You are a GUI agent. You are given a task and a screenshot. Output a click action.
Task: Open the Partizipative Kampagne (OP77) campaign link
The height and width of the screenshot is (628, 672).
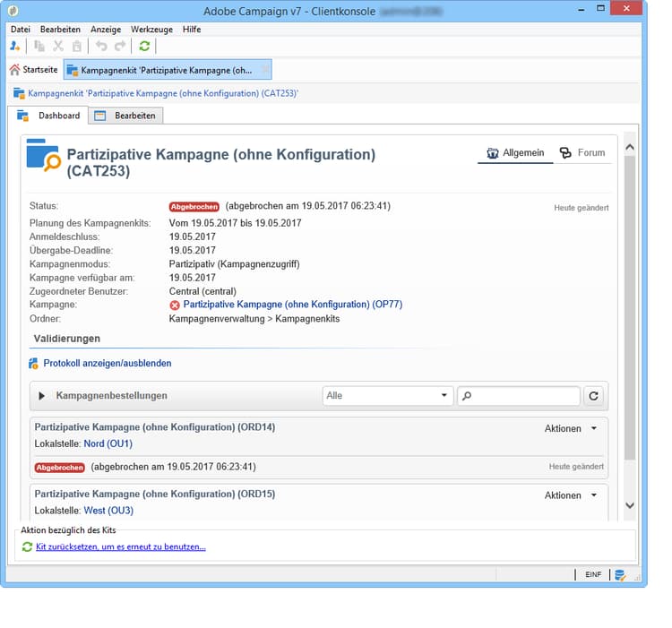coord(293,305)
